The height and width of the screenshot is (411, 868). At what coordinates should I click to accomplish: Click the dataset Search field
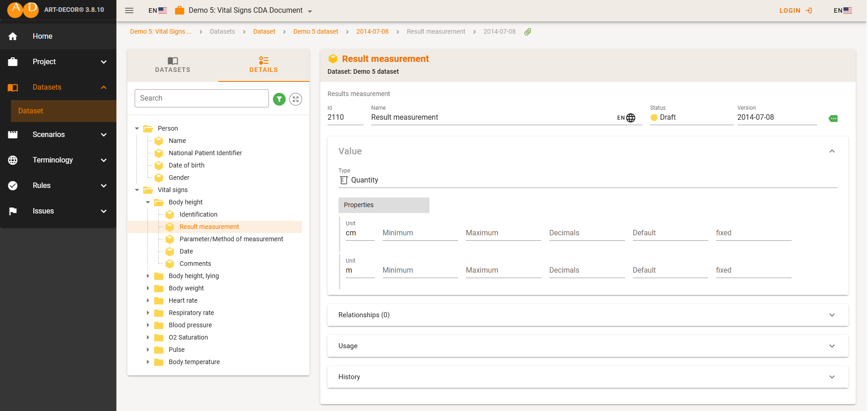click(202, 98)
